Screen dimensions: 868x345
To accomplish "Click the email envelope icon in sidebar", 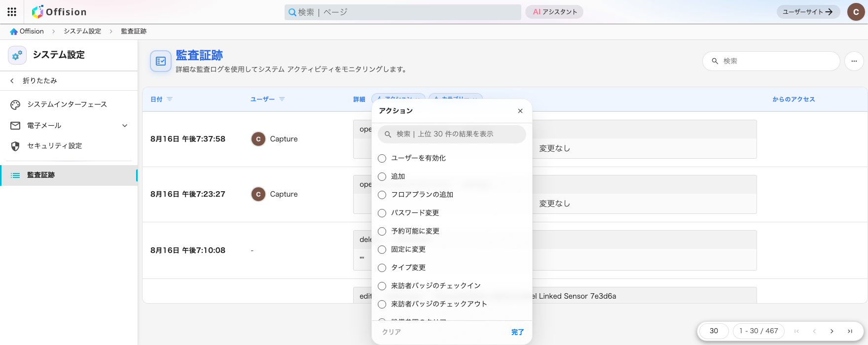I will (15, 126).
